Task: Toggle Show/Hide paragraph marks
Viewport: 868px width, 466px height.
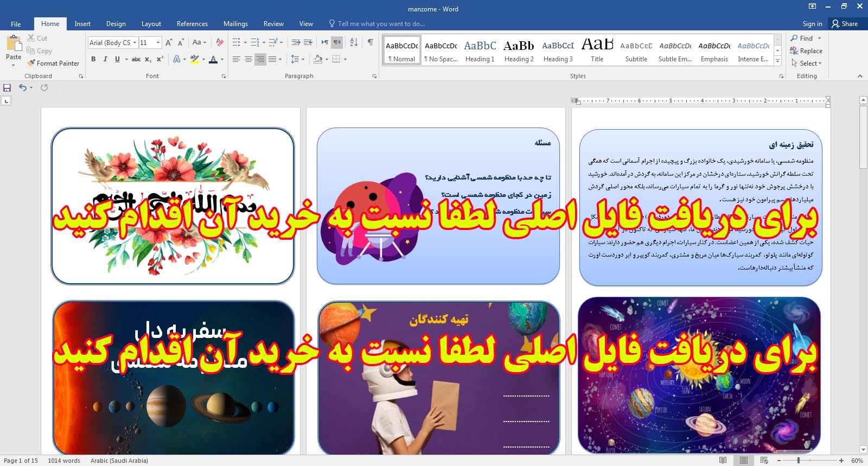Action: tap(370, 42)
